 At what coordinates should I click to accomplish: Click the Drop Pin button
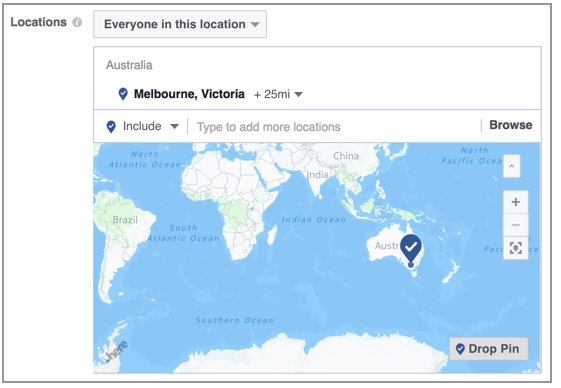(488, 349)
